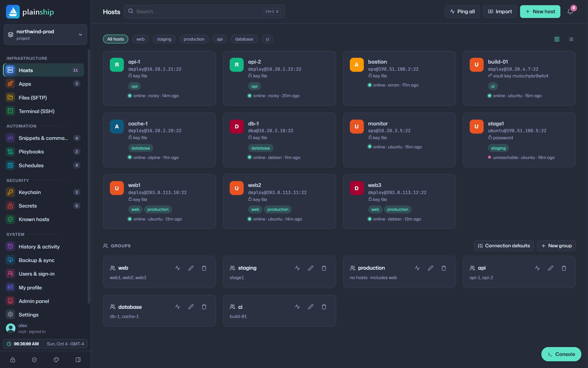Focus the hosts search field
This screenshot has height=368, width=588.
(204, 12)
